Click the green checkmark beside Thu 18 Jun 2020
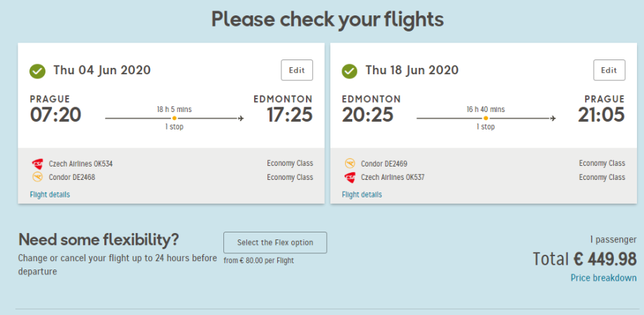Image resolution: width=644 pixels, height=315 pixels. [x=350, y=71]
